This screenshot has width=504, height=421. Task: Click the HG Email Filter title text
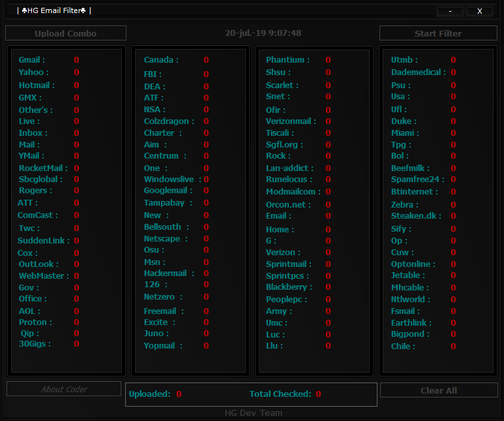54,10
